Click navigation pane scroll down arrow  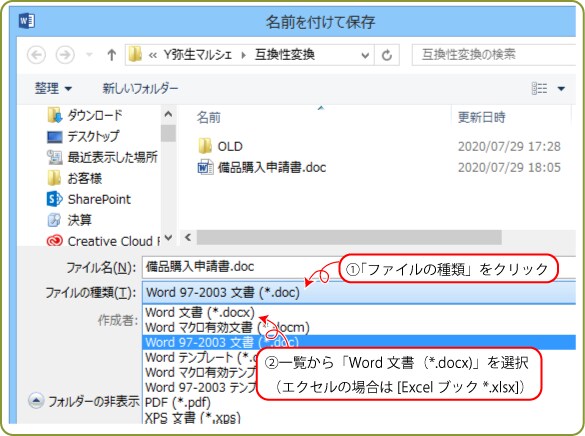tap(168, 238)
